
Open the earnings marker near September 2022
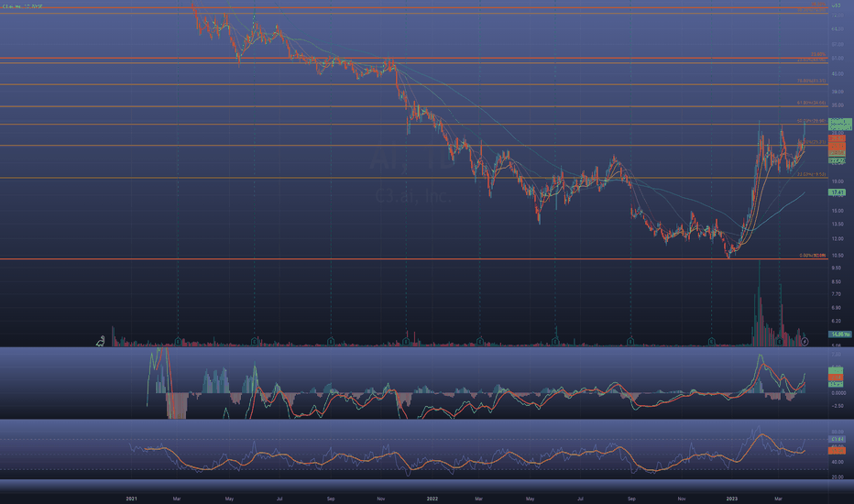point(630,342)
